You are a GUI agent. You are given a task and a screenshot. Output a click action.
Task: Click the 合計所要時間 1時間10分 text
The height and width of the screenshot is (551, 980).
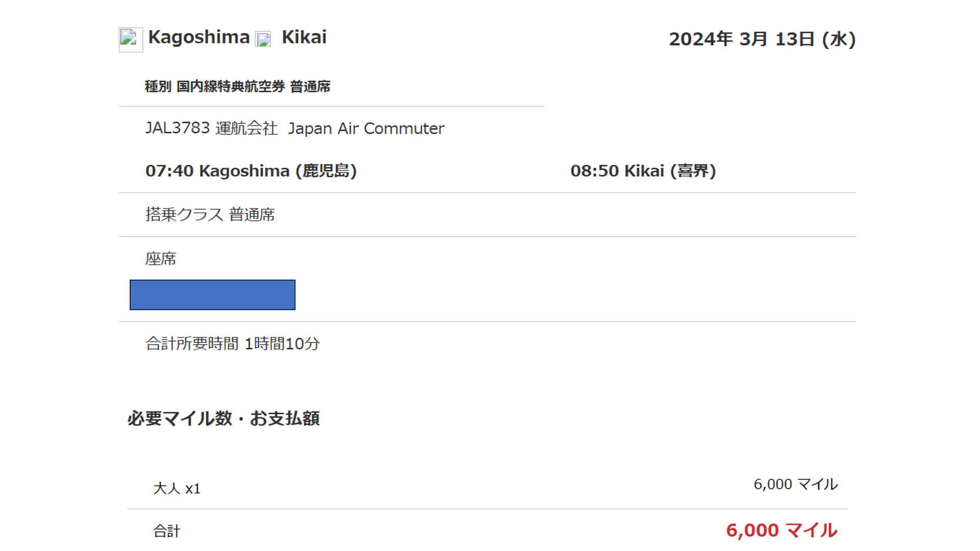point(232,344)
